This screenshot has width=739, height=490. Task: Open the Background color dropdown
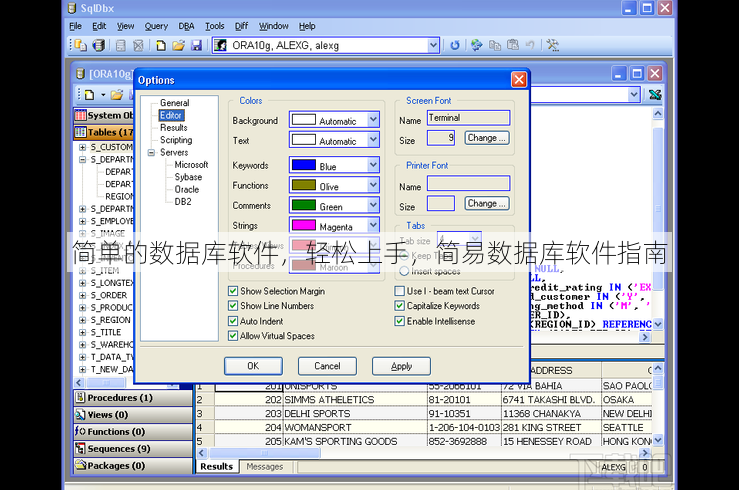(373, 120)
